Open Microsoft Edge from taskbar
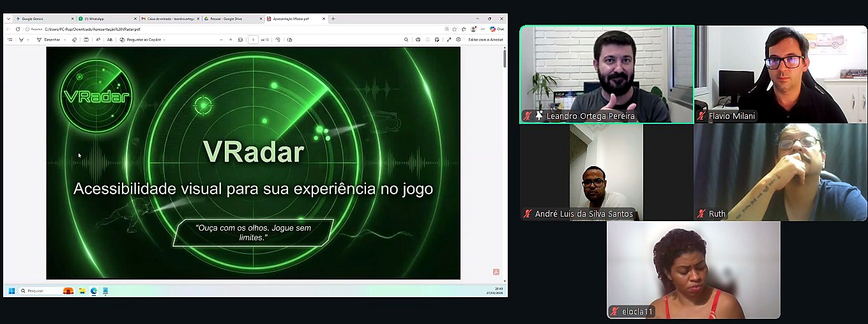Screen dimensions: 868x324 [x=94, y=291]
